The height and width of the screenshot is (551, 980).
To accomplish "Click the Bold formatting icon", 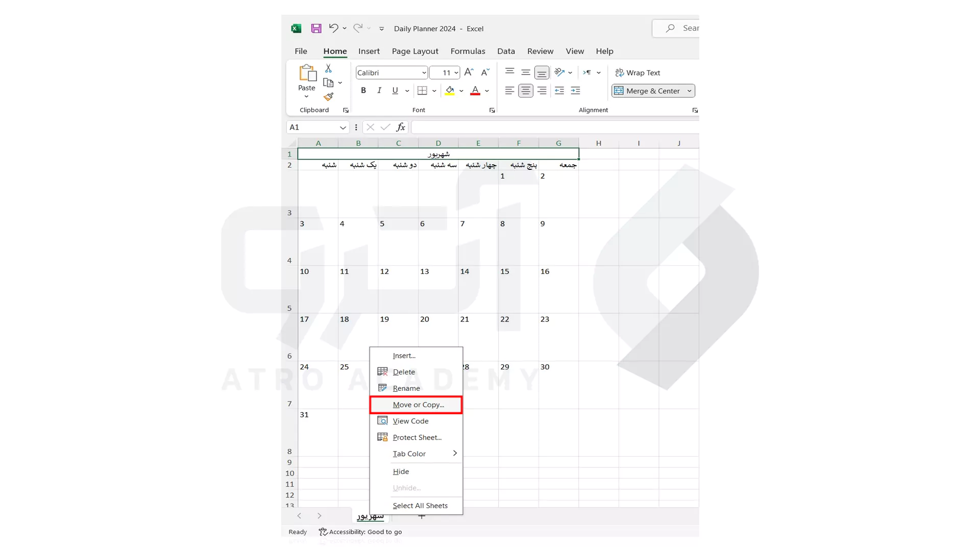I will [x=363, y=90].
